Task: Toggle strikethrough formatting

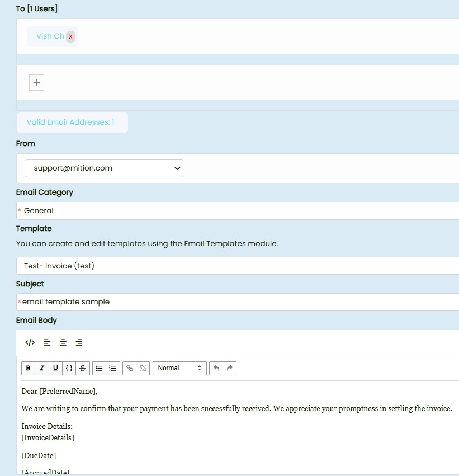Action: tap(83, 368)
